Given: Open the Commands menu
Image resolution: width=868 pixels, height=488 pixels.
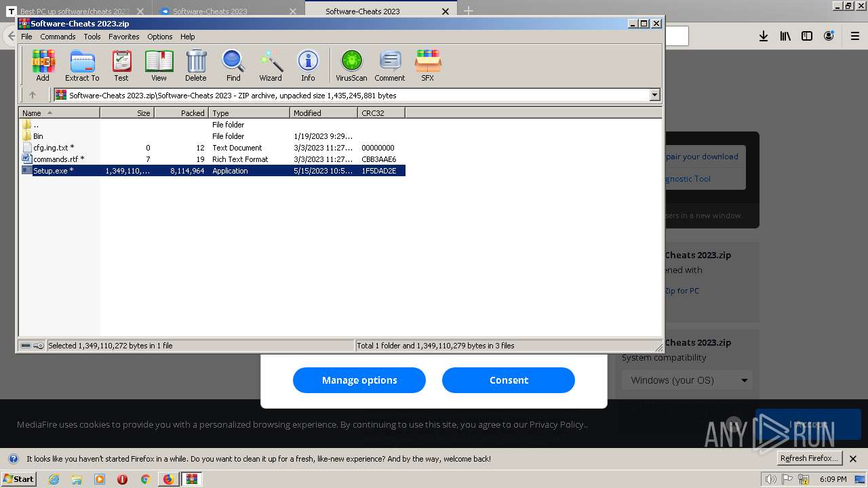Looking at the screenshot, I should [x=58, y=37].
